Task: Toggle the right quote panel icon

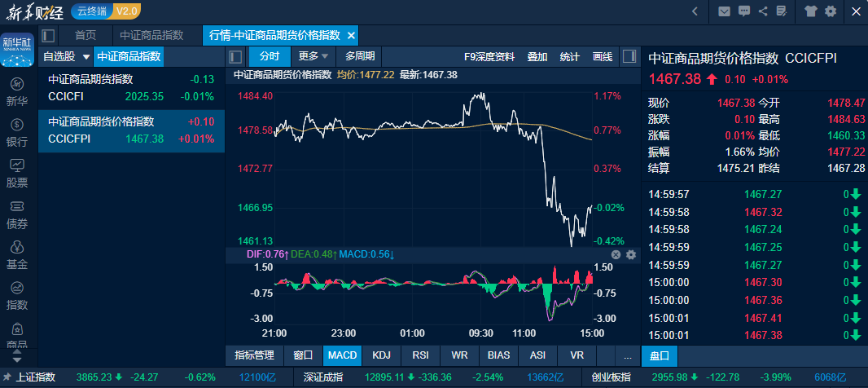Action: point(629,56)
